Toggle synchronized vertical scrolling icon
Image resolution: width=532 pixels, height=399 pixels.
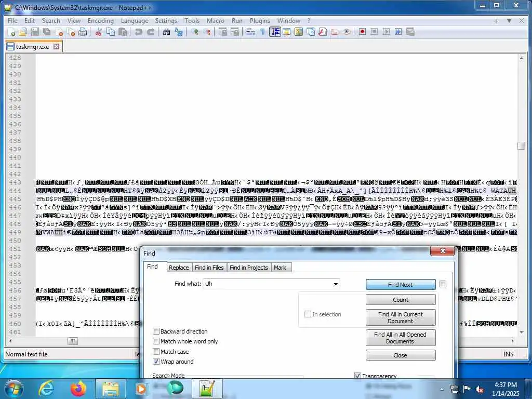[222, 32]
